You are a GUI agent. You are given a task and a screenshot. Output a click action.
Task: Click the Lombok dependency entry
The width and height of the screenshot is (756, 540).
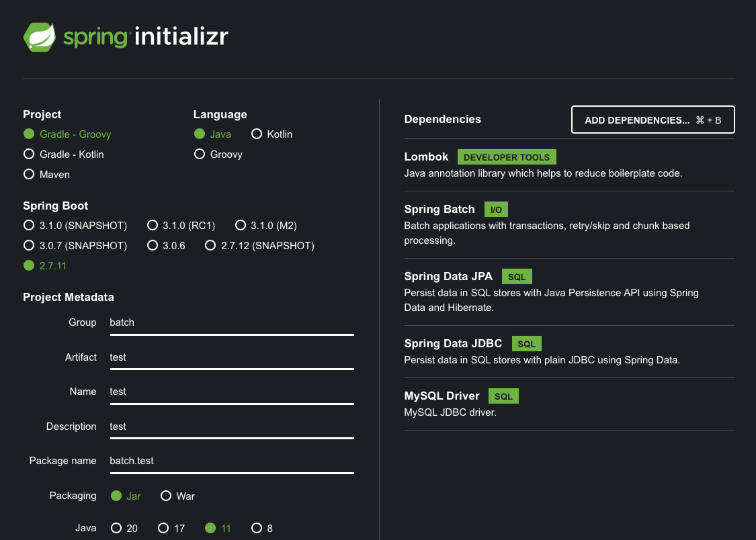click(569, 165)
